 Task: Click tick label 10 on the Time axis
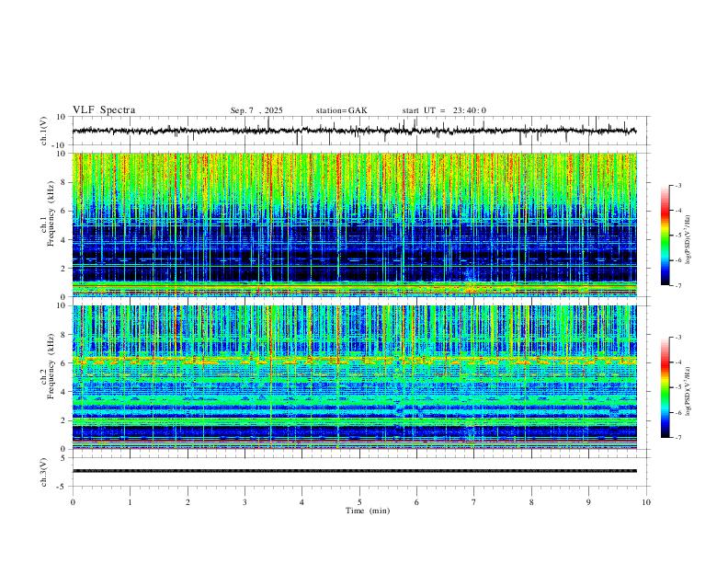tap(646, 502)
